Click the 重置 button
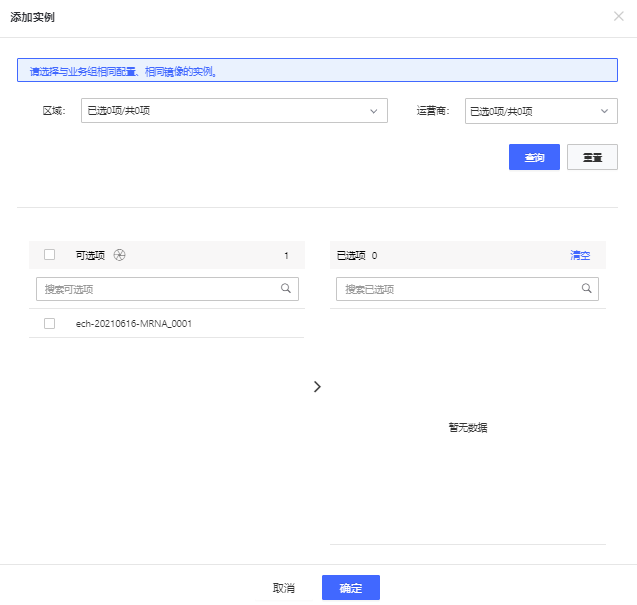 [592, 157]
